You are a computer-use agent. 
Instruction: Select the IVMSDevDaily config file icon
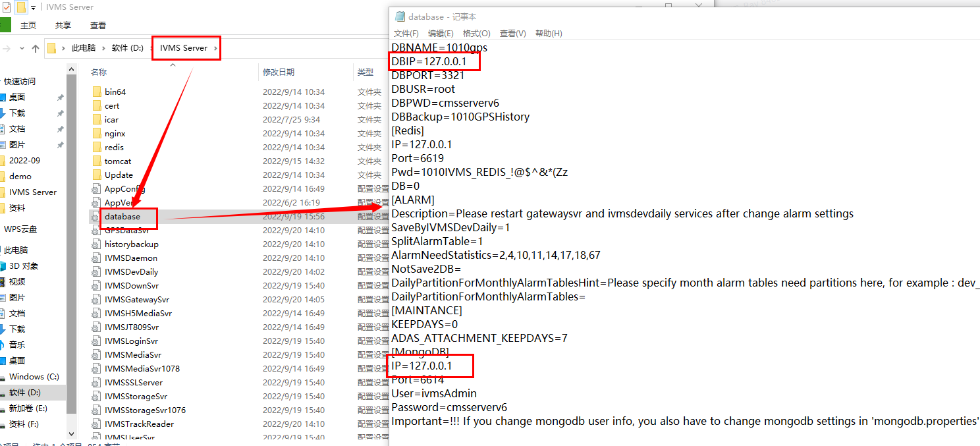point(97,271)
